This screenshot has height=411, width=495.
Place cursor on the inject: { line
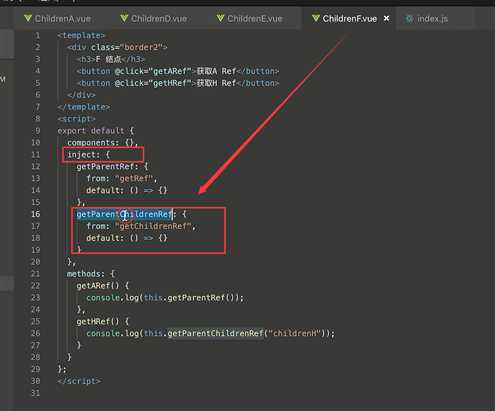tap(88, 155)
